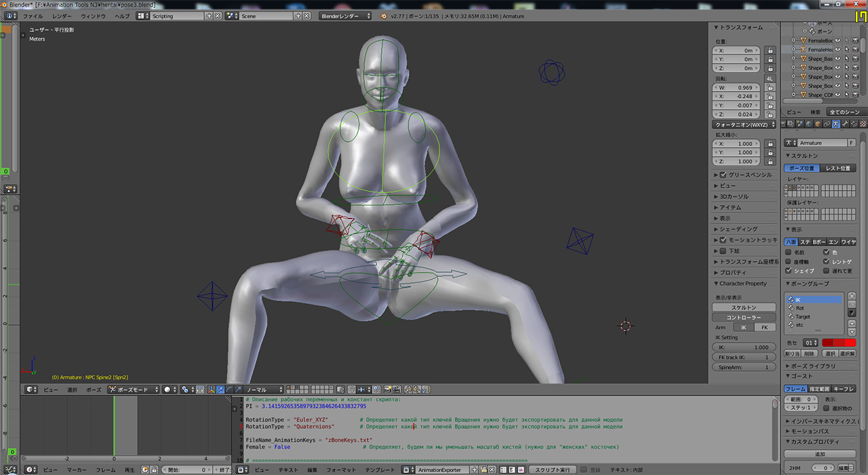Toggle the lock on location X
The height and width of the screenshot is (475, 868).
tap(770, 50)
